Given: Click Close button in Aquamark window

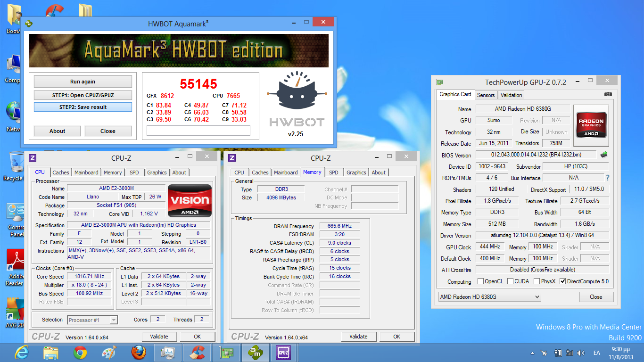Looking at the screenshot, I should [x=108, y=131].
